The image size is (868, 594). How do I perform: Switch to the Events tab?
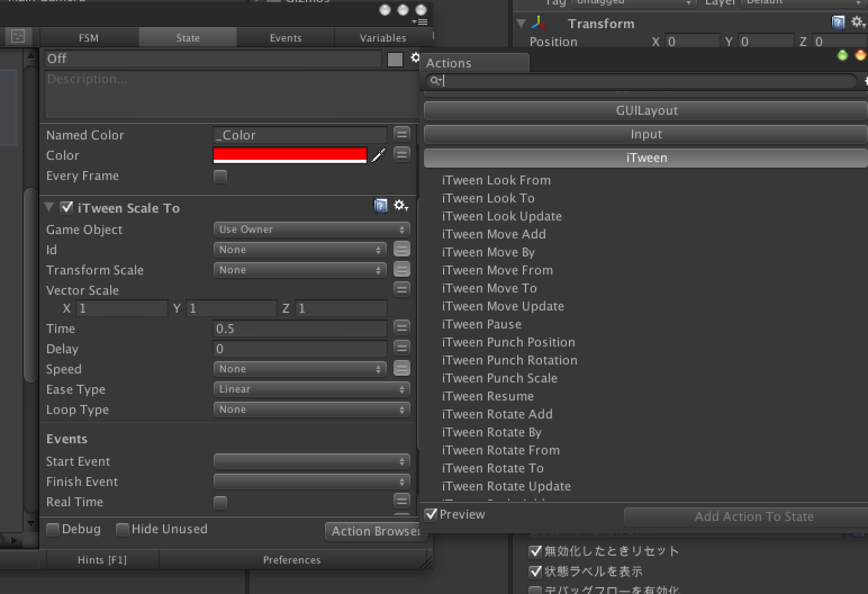(286, 38)
